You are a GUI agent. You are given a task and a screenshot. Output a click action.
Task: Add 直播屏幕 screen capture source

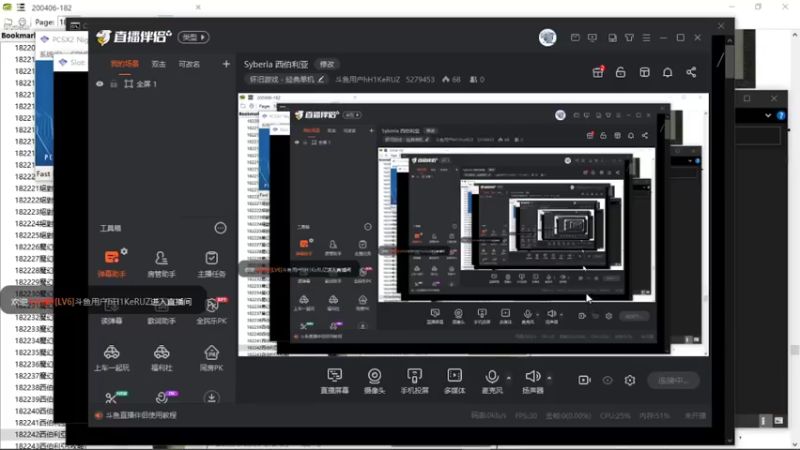pos(335,381)
